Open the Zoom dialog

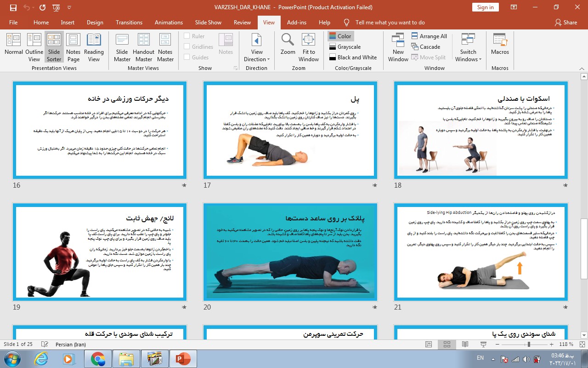pyautogui.click(x=288, y=46)
